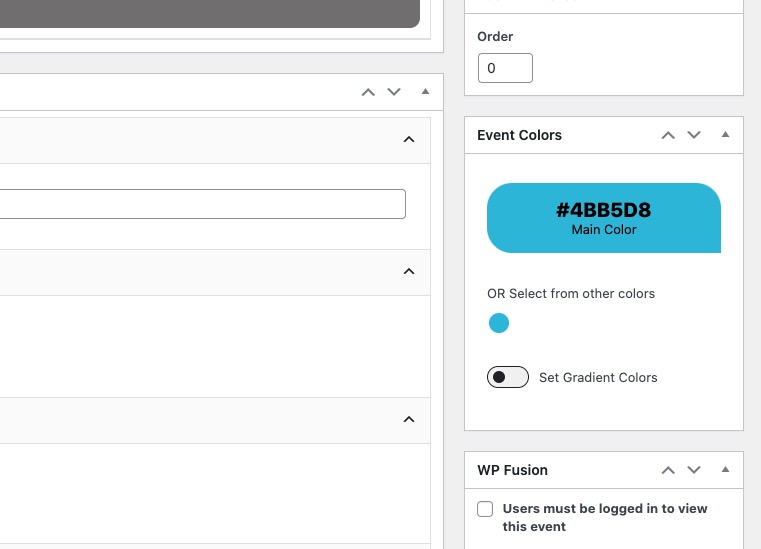Move Event Colors panel down
The height and width of the screenshot is (549, 761).
[x=694, y=135]
